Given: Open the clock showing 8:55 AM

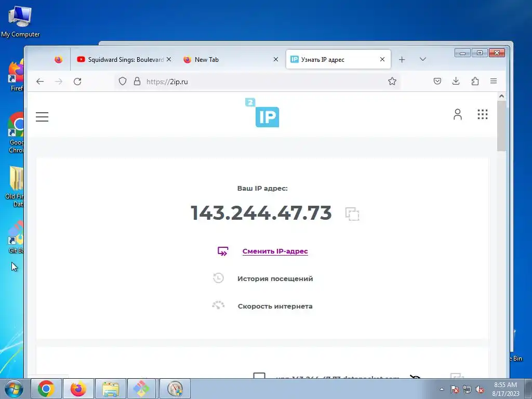Looking at the screenshot, I should click(x=506, y=389).
